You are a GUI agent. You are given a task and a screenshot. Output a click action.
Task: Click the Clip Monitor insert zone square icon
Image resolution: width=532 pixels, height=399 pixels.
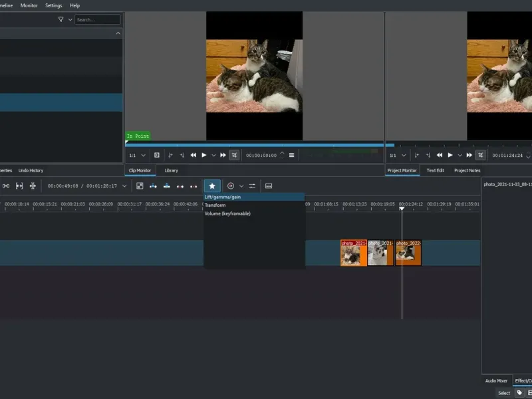point(157,155)
